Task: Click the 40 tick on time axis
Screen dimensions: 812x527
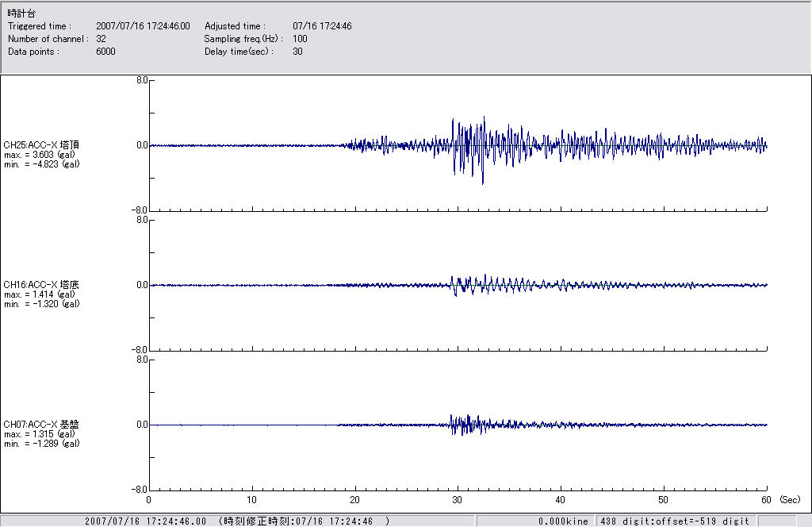Action: pyautogui.click(x=561, y=500)
